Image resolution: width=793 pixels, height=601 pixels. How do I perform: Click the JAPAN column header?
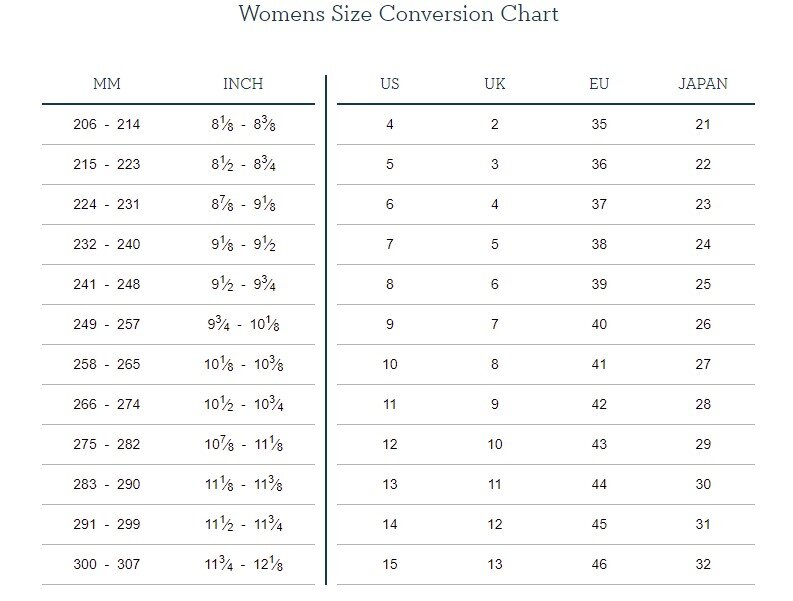click(x=703, y=84)
